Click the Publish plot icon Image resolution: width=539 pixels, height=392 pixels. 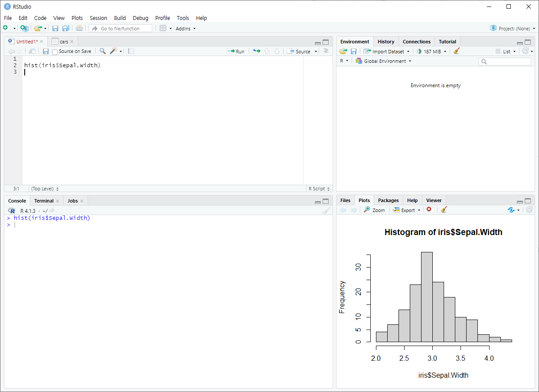tap(511, 210)
